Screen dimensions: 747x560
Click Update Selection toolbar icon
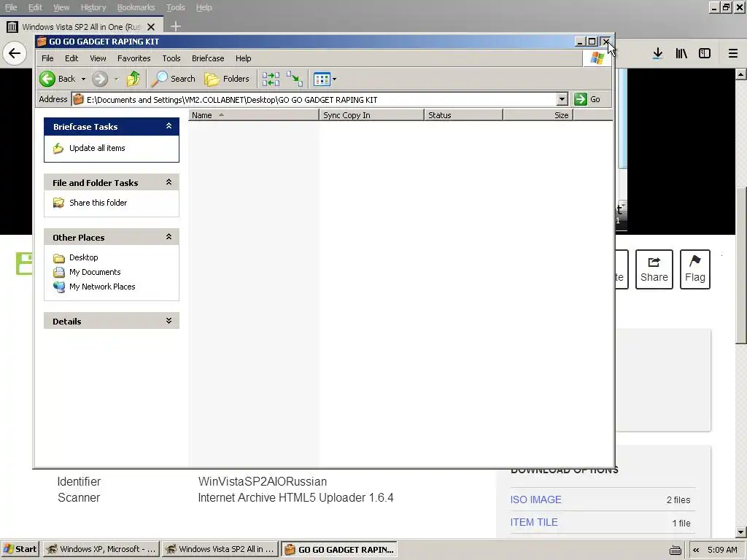295,79
